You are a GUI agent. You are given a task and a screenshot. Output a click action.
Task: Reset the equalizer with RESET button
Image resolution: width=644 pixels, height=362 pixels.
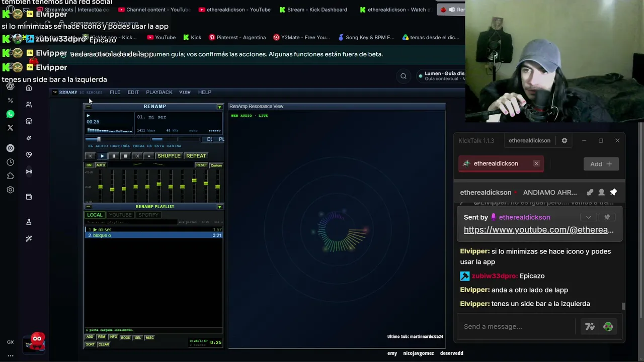pyautogui.click(x=201, y=165)
